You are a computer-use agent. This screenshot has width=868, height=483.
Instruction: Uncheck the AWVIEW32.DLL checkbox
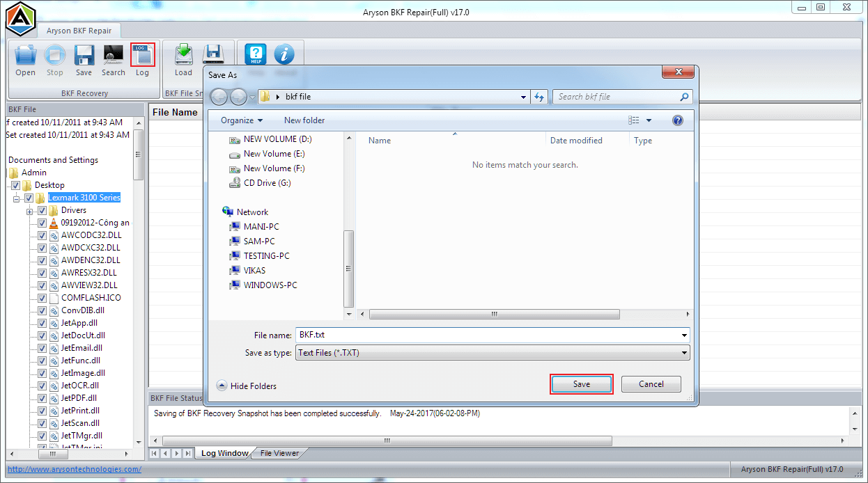[x=42, y=285]
